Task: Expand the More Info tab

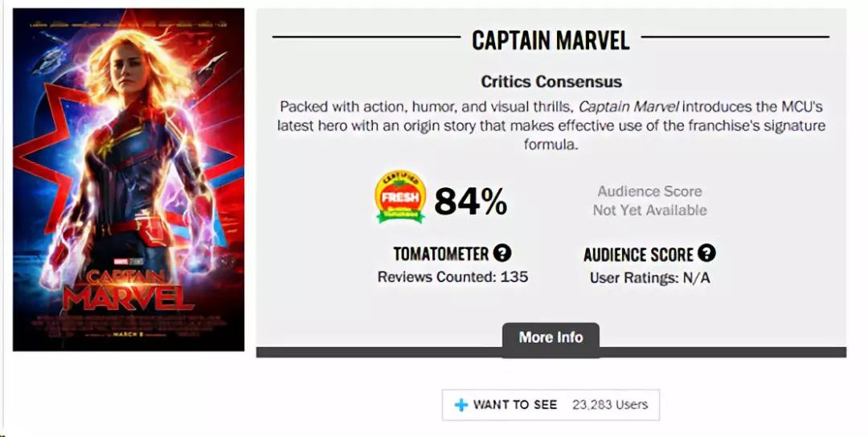Action: [551, 337]
